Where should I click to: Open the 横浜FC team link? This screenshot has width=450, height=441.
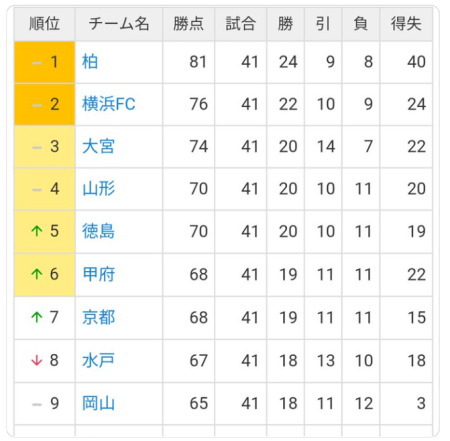pos(109,104)
